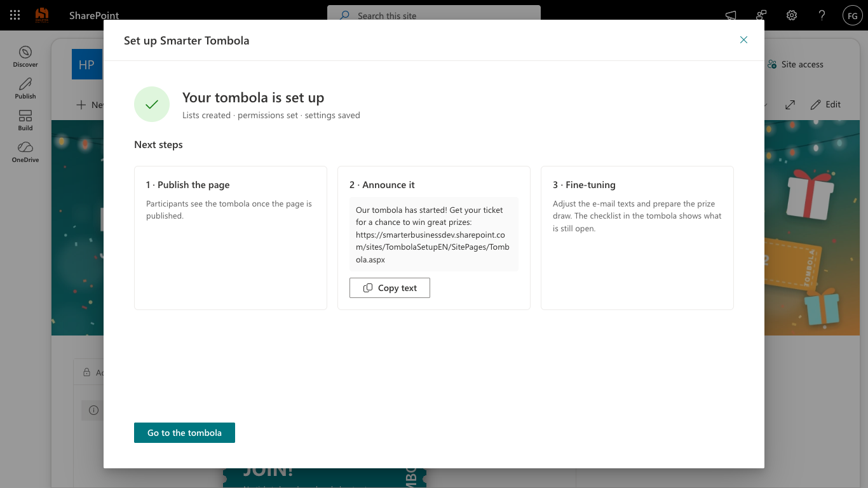Screen dimensions: 868x488
Task: Open the Microsoft 365 app launcher
Action: pyautogui.click(x=15, y=15)
